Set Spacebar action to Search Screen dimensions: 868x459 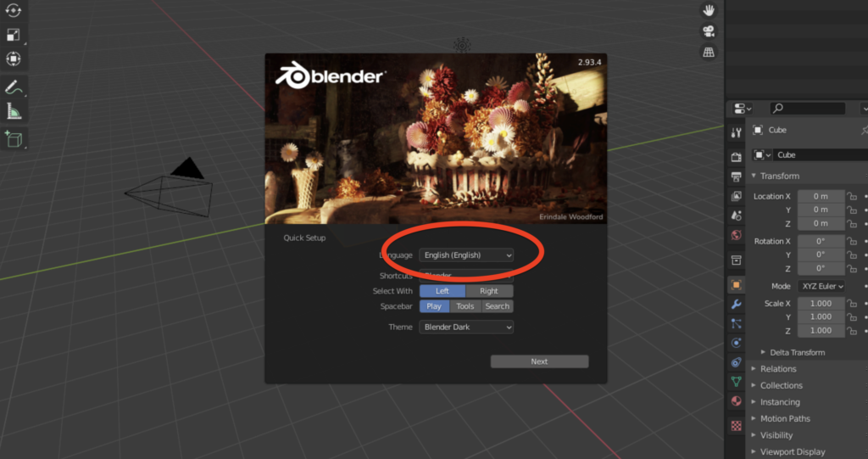(x=498, y=306)
